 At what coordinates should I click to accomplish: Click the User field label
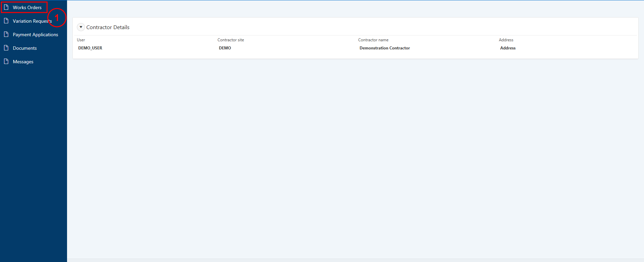81,40
